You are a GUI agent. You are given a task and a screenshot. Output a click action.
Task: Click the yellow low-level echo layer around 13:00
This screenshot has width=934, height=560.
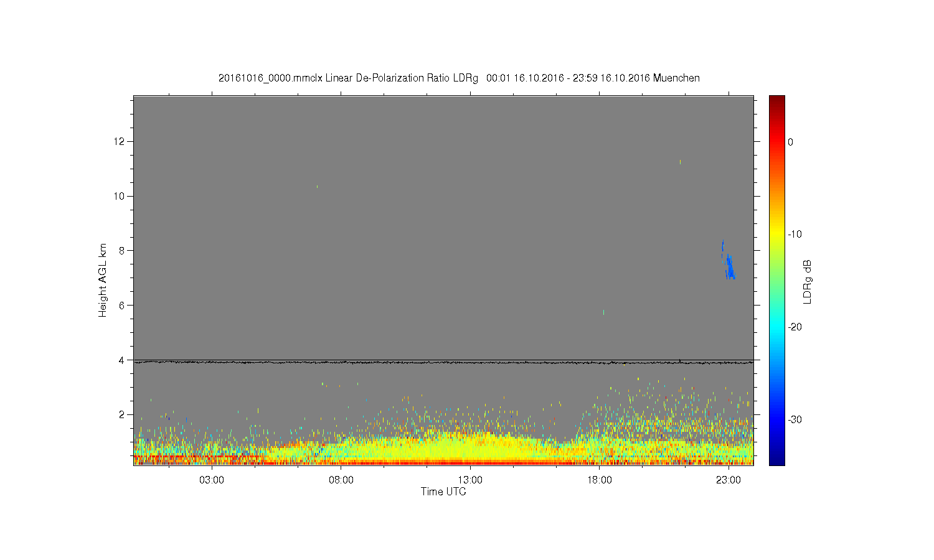pyautogui.click(x=470, y=446)
